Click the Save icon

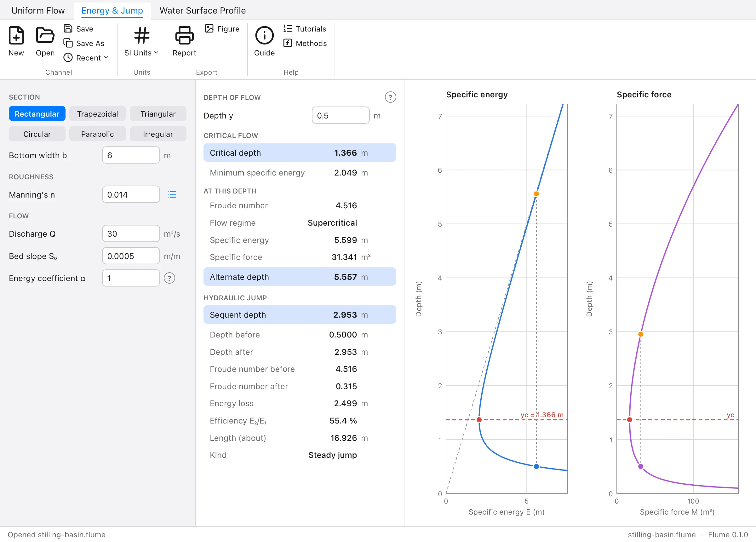tap(68, 29)
